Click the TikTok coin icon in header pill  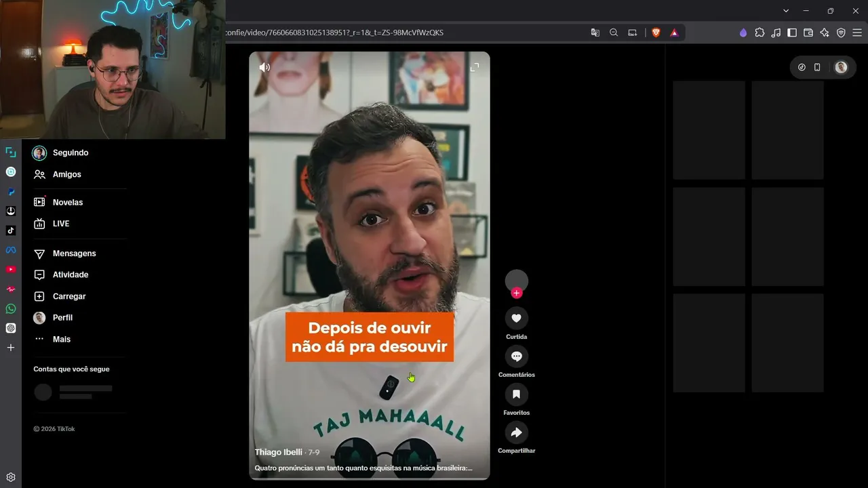click(802, 67)
